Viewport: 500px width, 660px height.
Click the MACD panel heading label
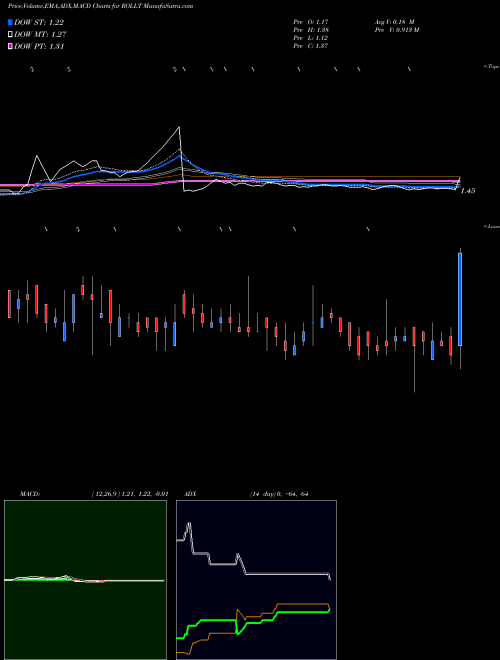coord(30,494)
